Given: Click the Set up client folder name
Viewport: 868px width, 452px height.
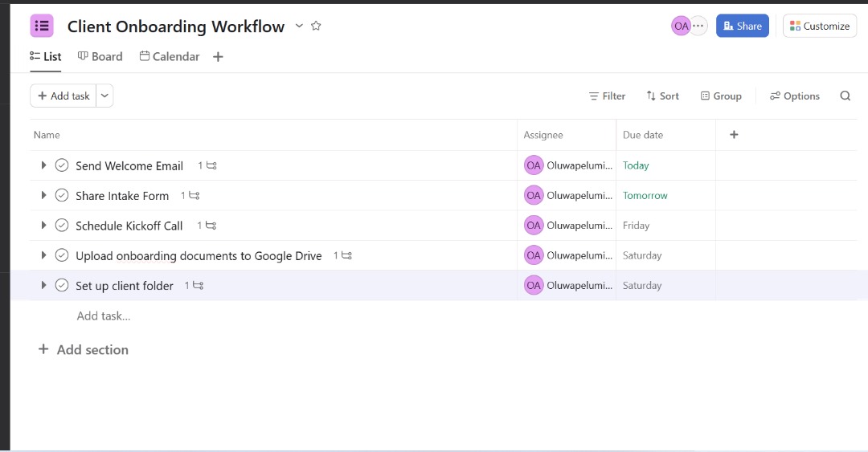Looking at the screenshot, I should [x=124, y=286].
